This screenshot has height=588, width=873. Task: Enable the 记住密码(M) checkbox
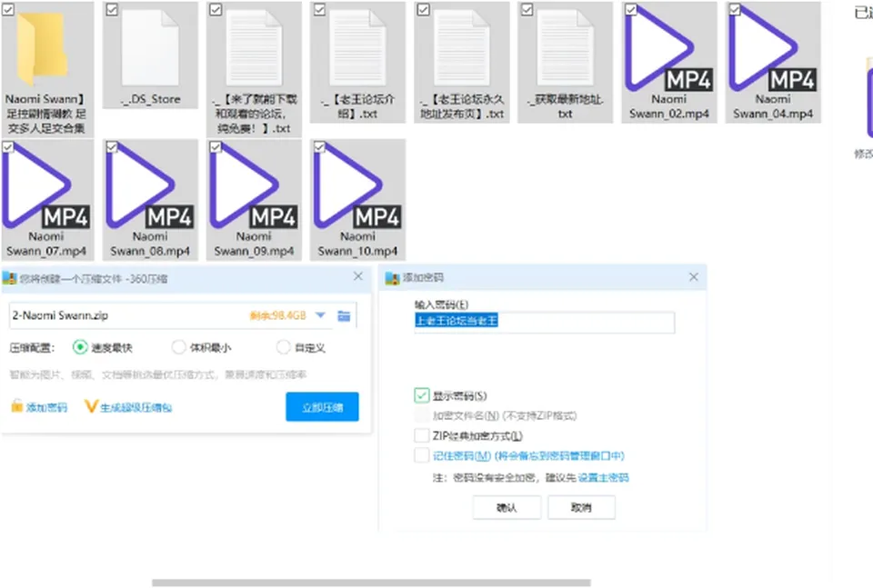[x=421, y=455]
